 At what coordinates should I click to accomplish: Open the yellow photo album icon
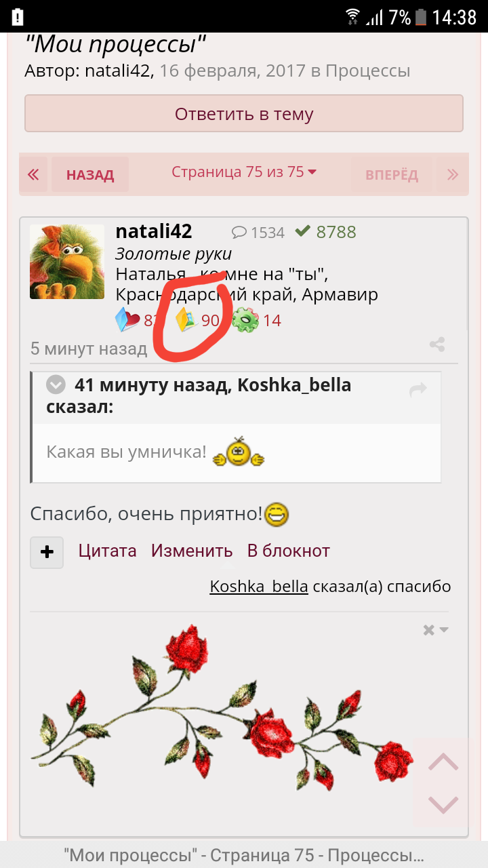pos(186,319)
